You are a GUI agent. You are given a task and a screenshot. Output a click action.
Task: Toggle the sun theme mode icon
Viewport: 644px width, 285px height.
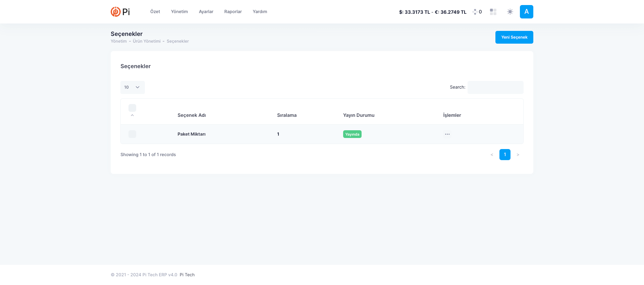click(510, 12)
